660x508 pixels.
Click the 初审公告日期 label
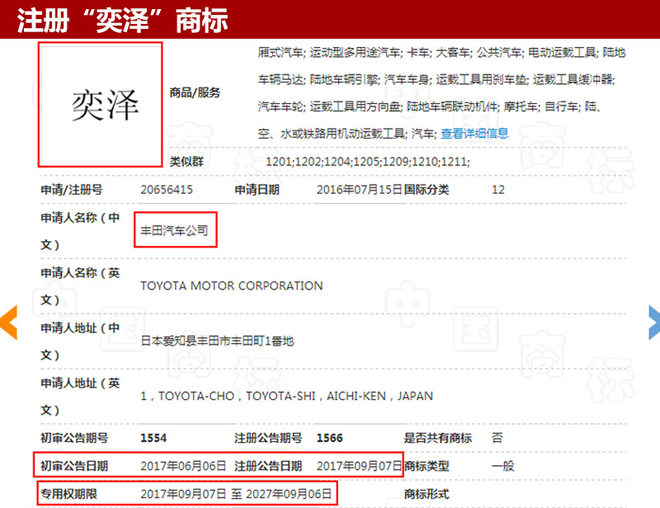(74, 466)
